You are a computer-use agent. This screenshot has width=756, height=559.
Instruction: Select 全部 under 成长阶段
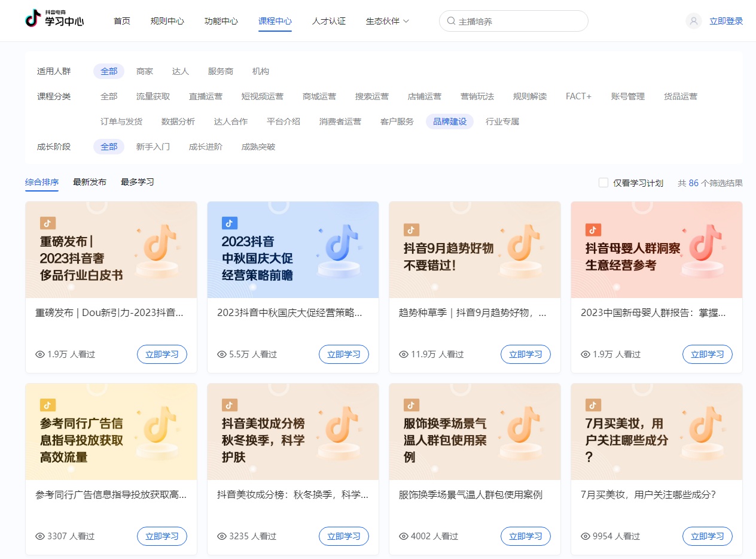click(x=109, y=147)
